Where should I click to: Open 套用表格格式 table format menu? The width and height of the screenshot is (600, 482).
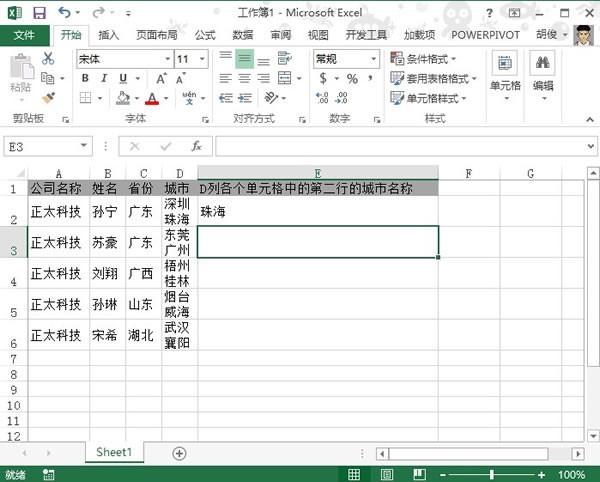coord(433,79)
